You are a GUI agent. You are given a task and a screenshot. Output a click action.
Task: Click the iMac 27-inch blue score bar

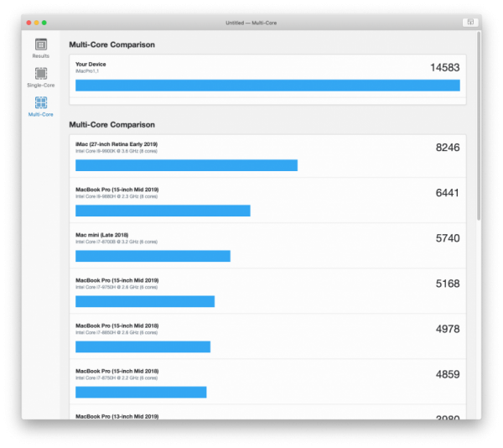(186, 165)
